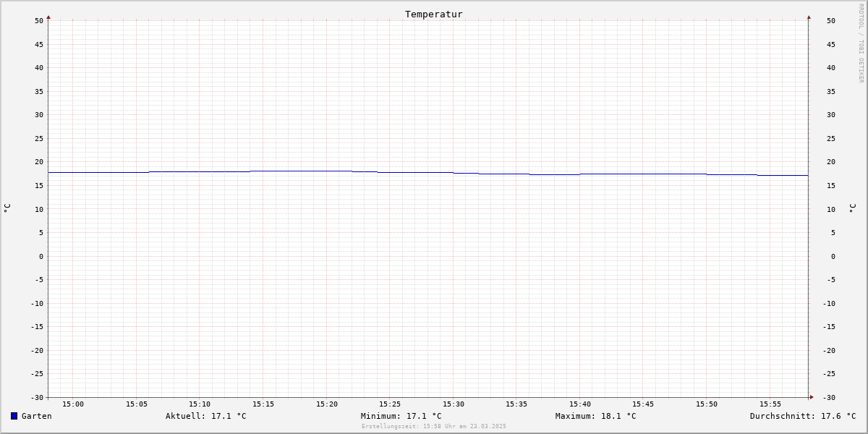868x434 pixels.
Task: Click the '20' label on left axis
Action: click(x=39, y=162)
